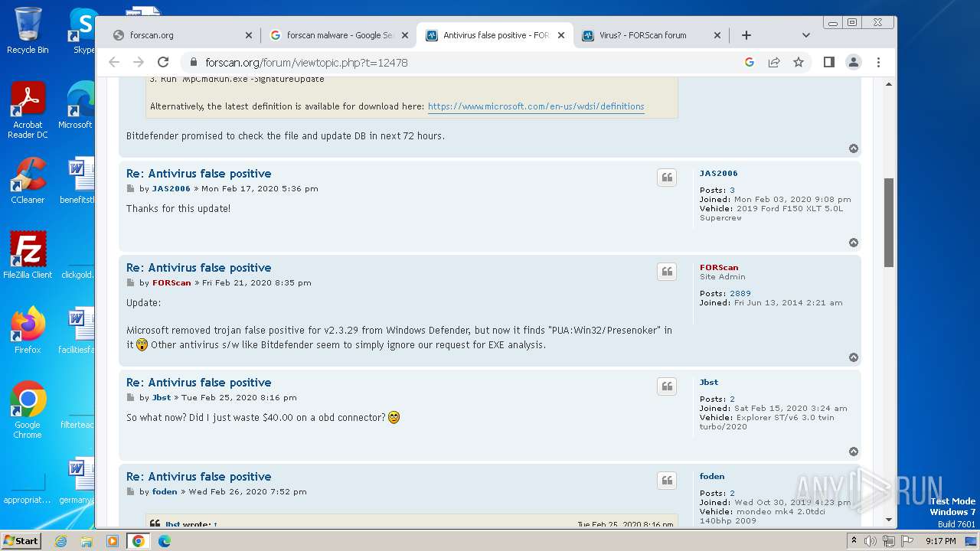The width and height of the screenshot is (980, 551).
Task: Bookmark this page with the star icon
Action: tap(799, 62)
